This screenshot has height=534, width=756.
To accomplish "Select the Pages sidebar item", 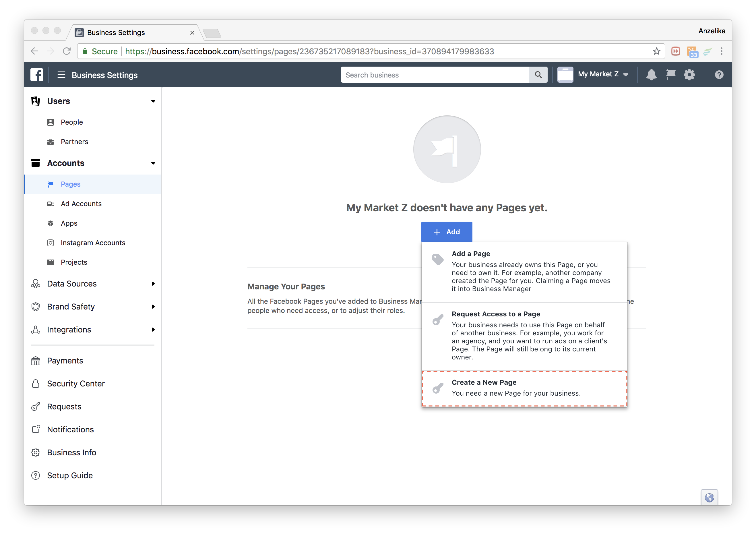I will (92, 184).
